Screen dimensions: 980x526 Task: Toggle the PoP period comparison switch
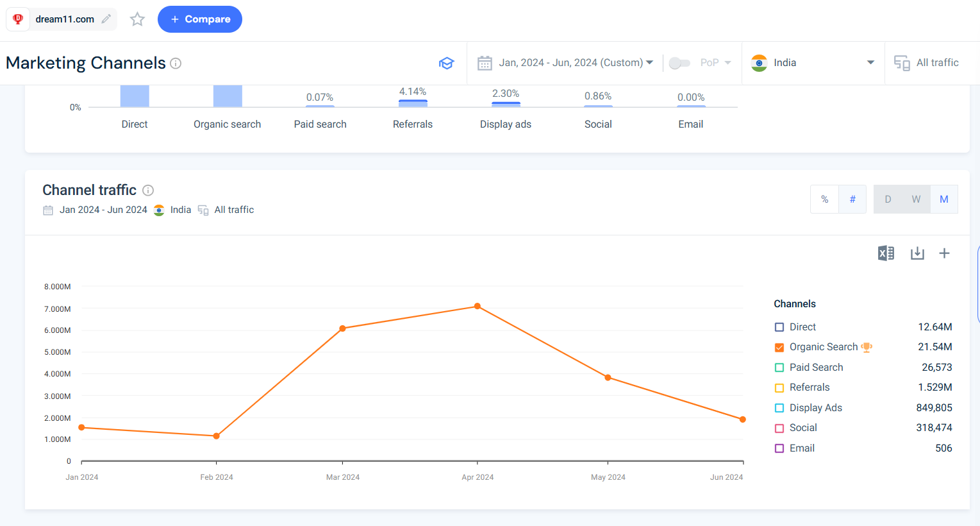coord(679,63)
